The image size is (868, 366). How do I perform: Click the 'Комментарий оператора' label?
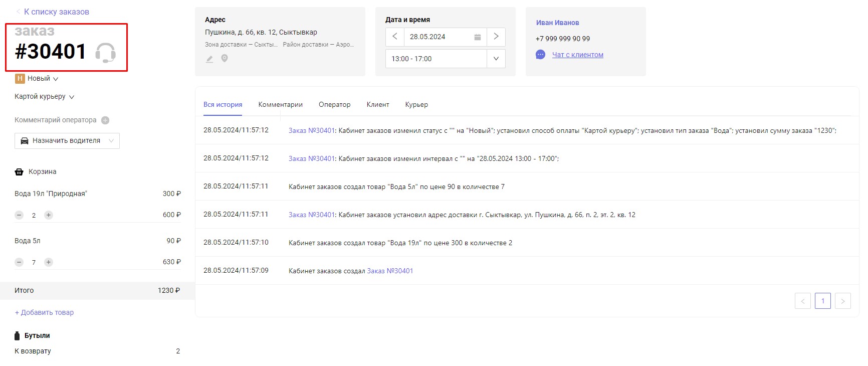(x=56, y=120)
